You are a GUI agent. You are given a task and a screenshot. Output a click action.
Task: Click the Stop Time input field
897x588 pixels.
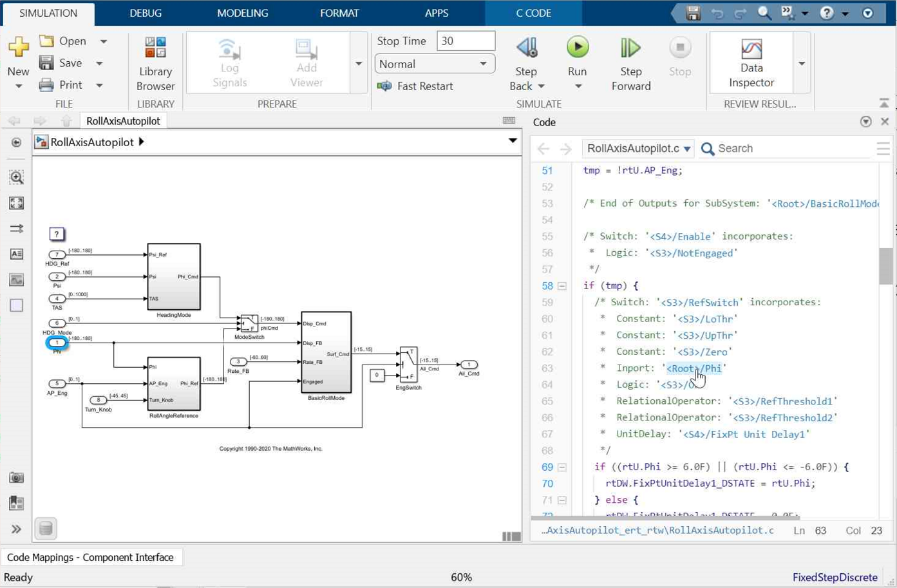click(x=465, y=41)
